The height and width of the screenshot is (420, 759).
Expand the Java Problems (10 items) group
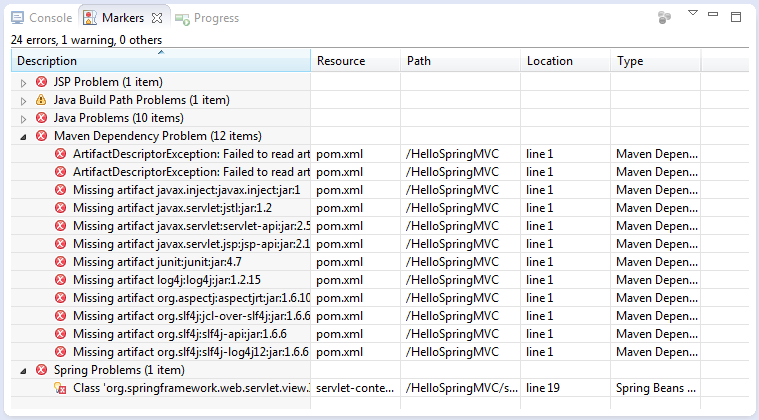click(23, 119)
